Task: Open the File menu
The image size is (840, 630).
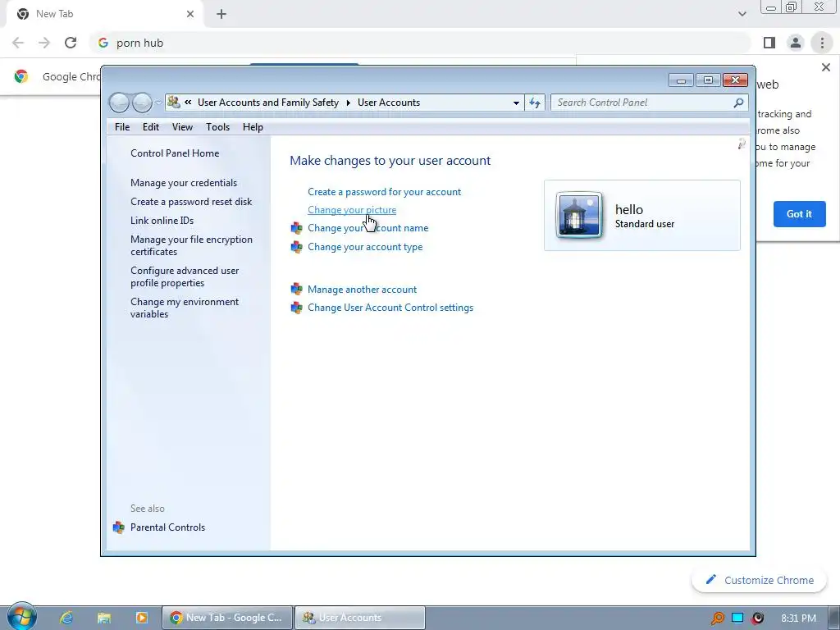Action: click(122, 127)
